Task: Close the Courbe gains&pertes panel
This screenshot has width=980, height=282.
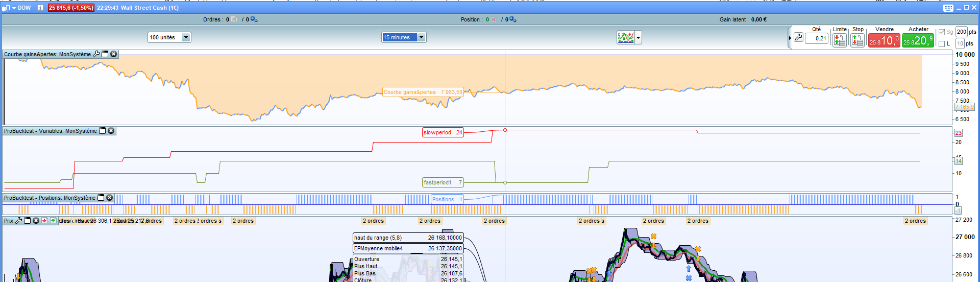Action: click(114, 54)
